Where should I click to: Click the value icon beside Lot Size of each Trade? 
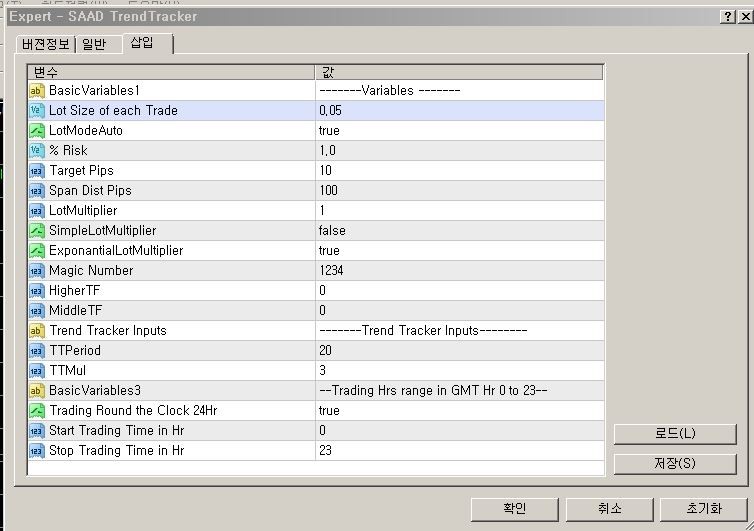tap(37, 111)
